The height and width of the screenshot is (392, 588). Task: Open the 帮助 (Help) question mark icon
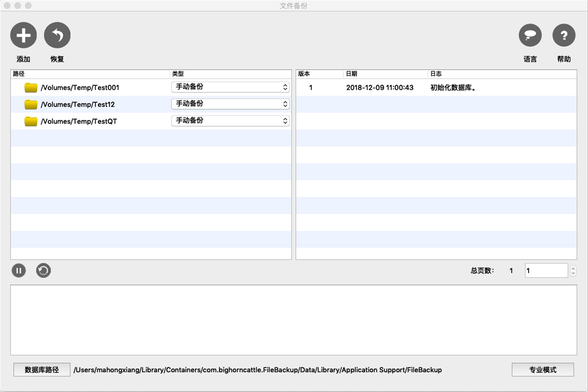click(x=564, y=35)
